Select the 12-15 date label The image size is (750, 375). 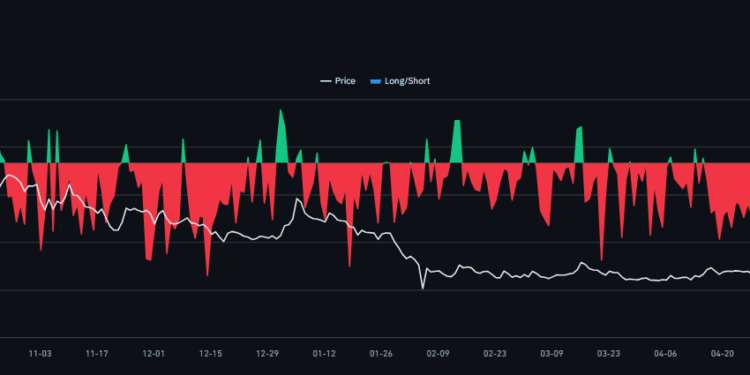click(x=210, y=354)
